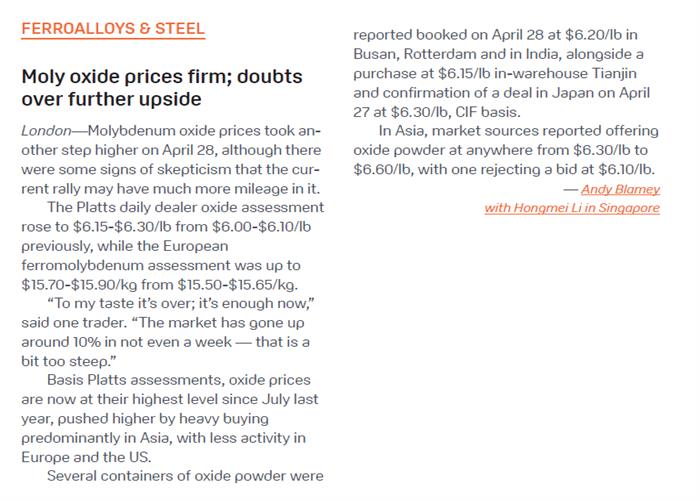This screenshot has width=700, height=500.
Task: Click the paragraph starting 'Basis Platts assessments'
Action: click(x=172, y=418)
